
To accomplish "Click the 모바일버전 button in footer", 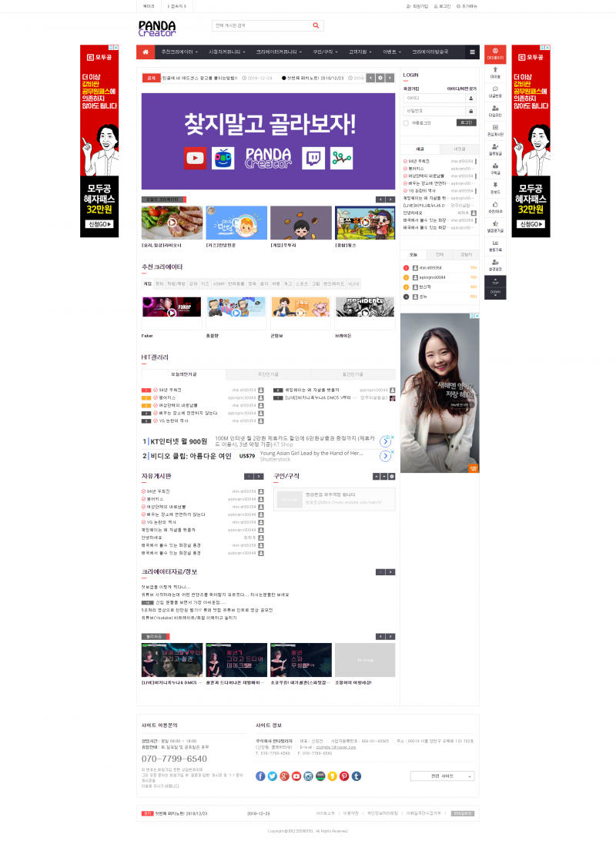I will tap(462, 813).
